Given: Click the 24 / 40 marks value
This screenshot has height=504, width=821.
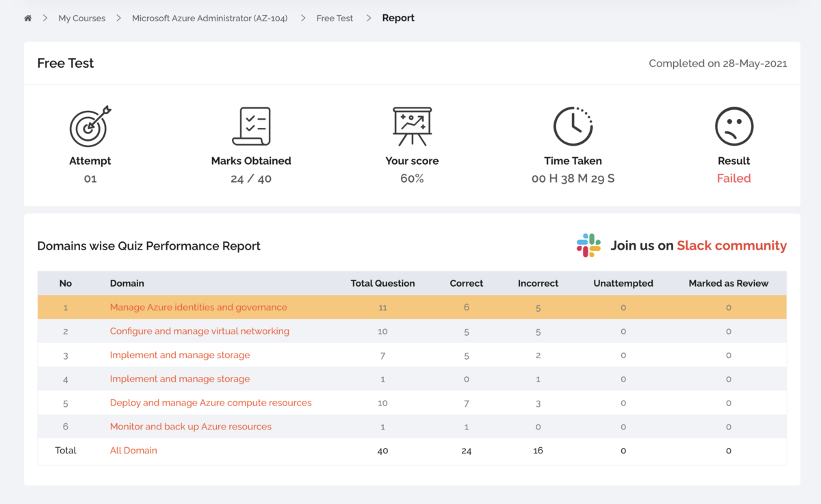Looking at the screenshot, I should (x=251, y=178).
